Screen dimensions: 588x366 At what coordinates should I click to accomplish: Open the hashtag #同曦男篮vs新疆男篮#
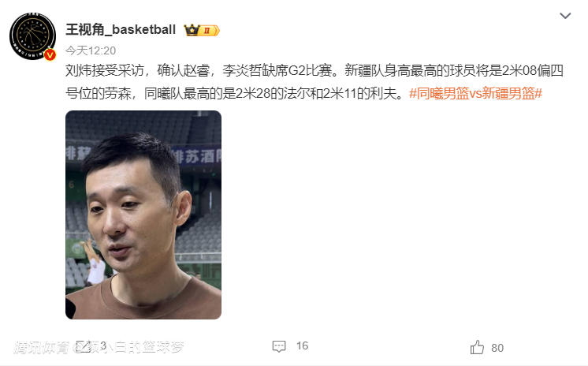475,93
